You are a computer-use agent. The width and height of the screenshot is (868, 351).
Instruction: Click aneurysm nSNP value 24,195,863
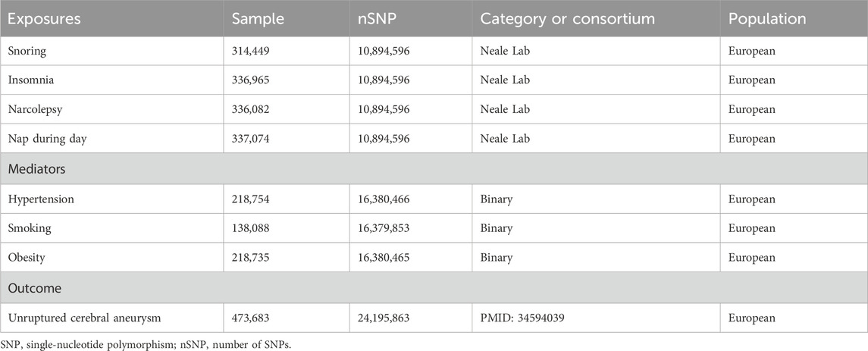coord(384,318)
